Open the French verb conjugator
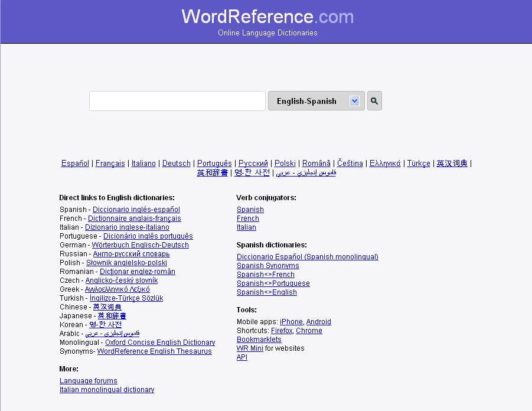Viewport: 532px width, 411px height. [x=247, y=218]
